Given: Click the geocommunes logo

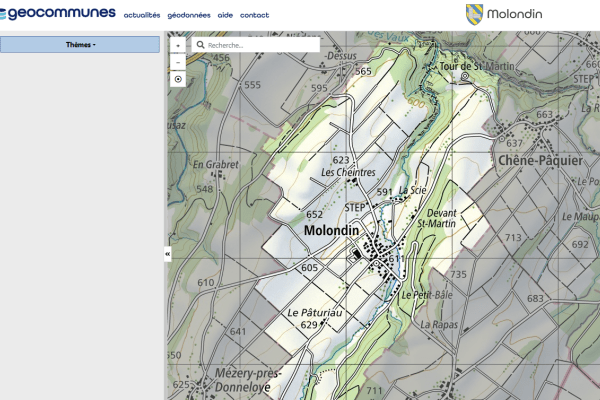Looking at the screenshot, I should [x=57, y=13].
